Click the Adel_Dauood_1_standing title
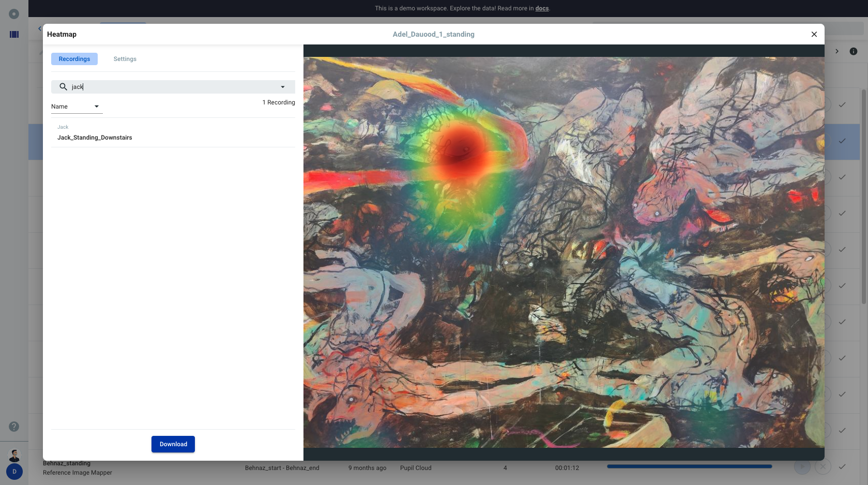The width and height of the screenshot is (868, 485). 433,34
